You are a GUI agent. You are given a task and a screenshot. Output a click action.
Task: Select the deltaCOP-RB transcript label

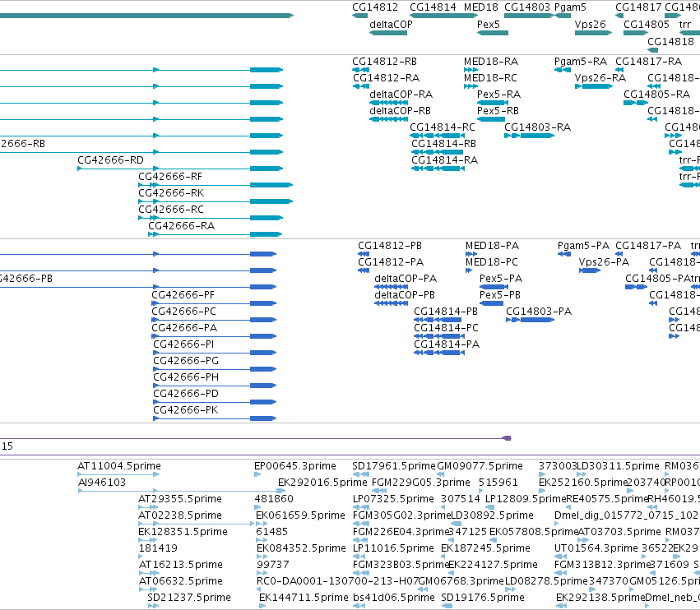(x=400, y=111)
